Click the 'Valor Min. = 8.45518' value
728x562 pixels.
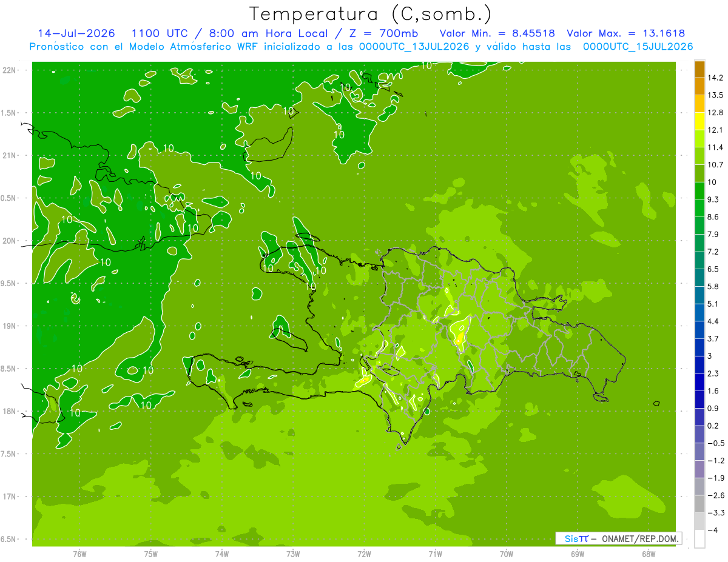[x=497, y=34]
